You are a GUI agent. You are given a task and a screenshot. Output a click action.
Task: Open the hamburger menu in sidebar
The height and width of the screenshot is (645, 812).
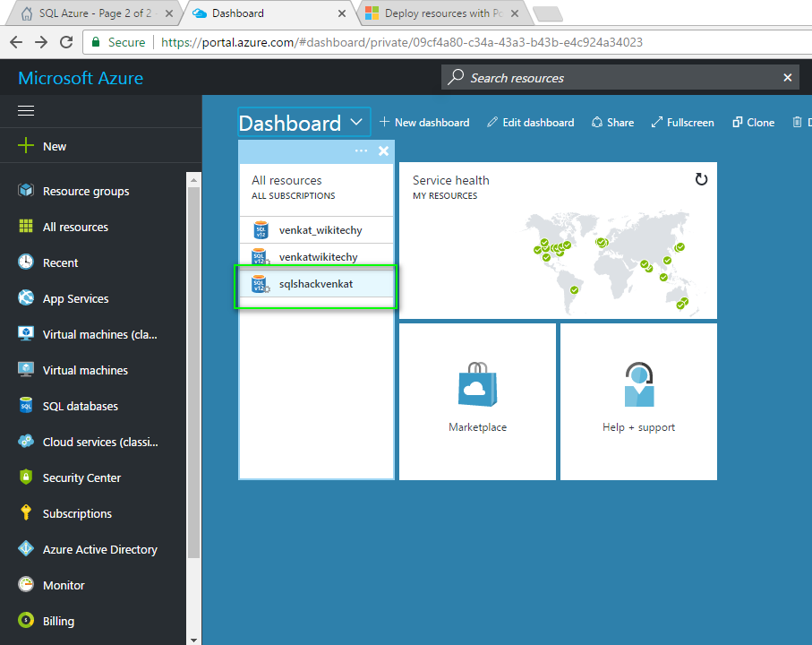(26, 110)
